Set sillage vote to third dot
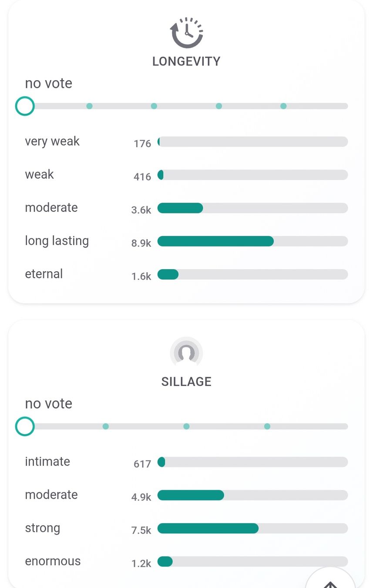Screen dimensions: 373x588 186,426
